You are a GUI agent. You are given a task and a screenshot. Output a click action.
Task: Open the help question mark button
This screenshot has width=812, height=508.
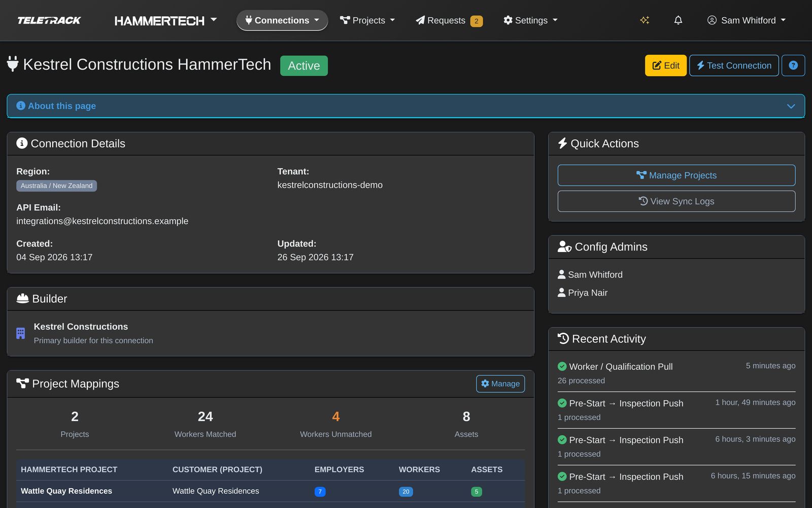(x=793, y=66)
